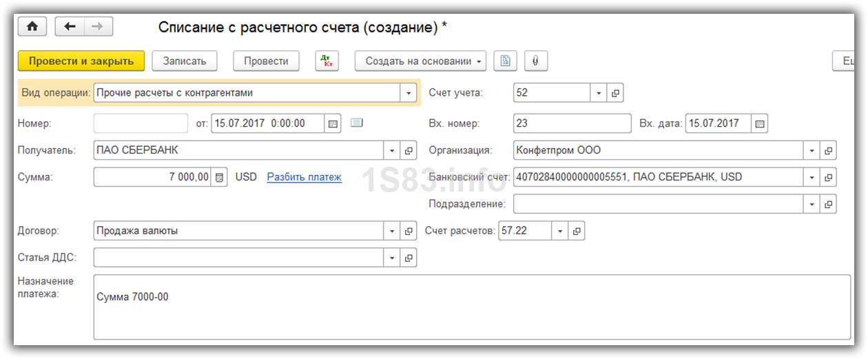Image resolution: width=868 pixels, height=359 pixels.
Task: Click the Разбить платеж link
Action: tap(304, 177)
